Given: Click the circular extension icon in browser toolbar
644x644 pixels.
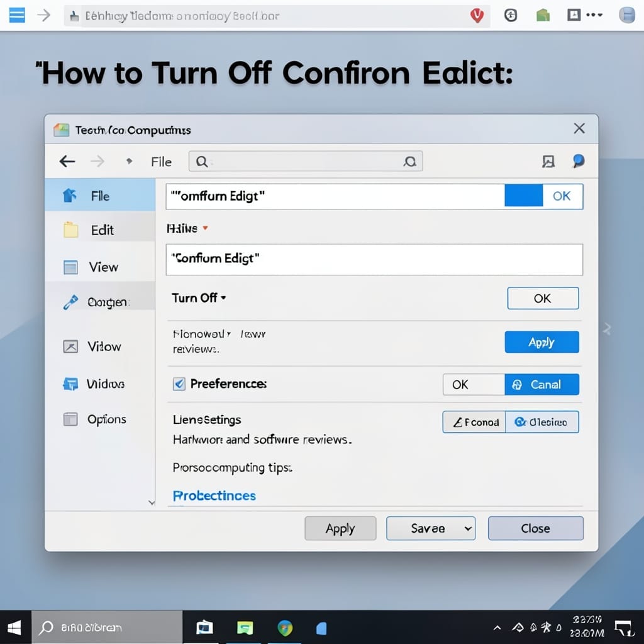Looking at the screenshot, I should pos(511,16).
